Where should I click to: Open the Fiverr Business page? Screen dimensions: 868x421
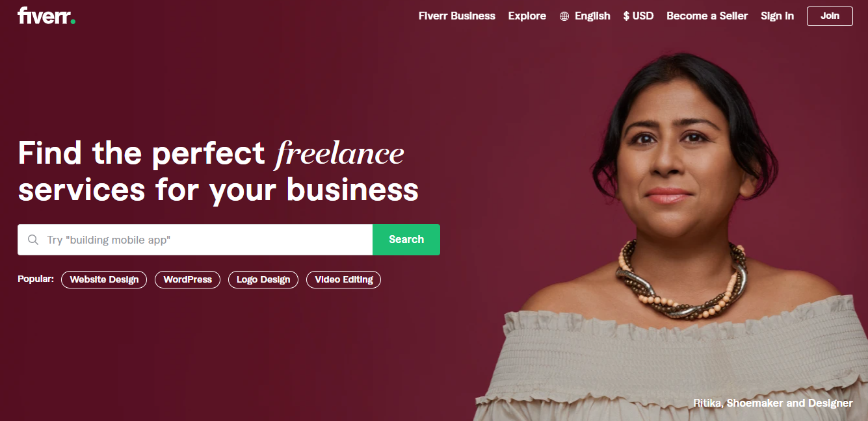click(x=457, y=16)
